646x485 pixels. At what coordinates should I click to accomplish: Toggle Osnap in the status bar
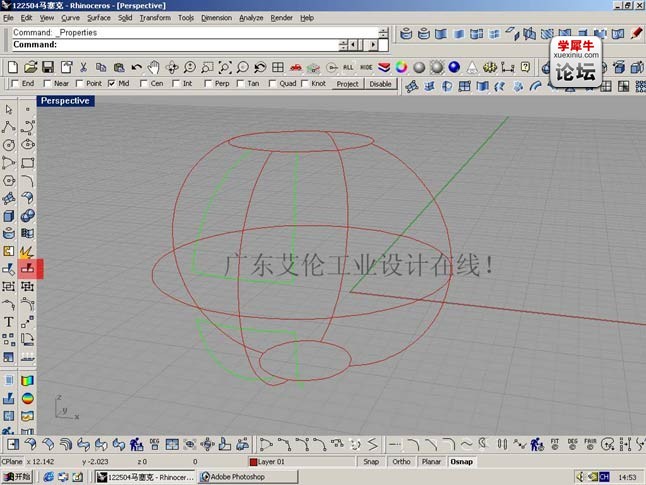click(x=461, y=462)
